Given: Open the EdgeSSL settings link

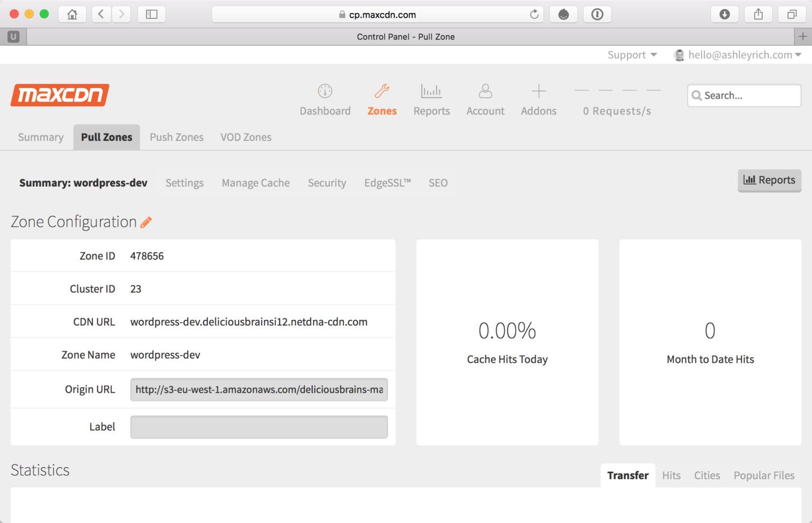Looking at the screenshot, I should click(x=388, y=183).
